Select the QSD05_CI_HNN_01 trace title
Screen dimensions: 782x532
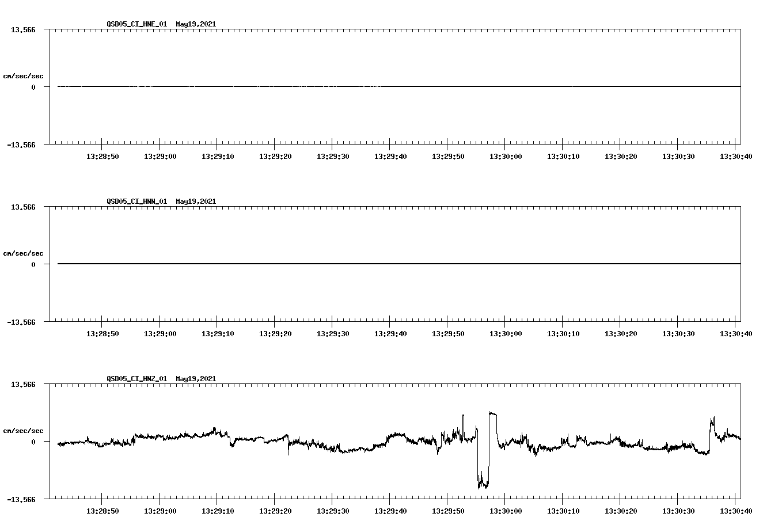pyautogui.click(x=135, y=202)
